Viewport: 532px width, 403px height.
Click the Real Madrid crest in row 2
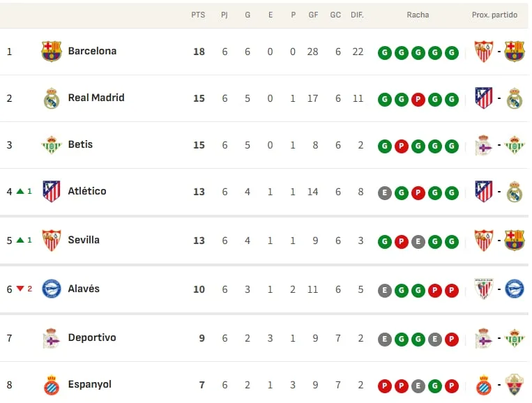click(x=52, y=98)
